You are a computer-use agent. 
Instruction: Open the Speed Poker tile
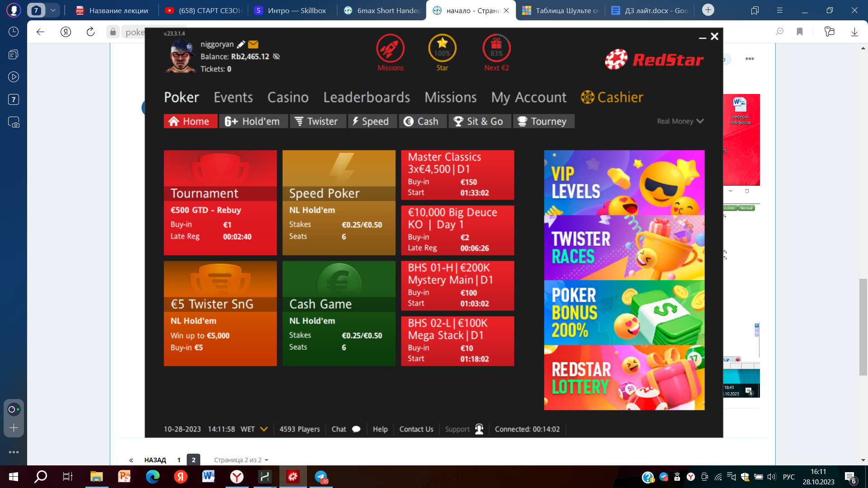(339, 202)
